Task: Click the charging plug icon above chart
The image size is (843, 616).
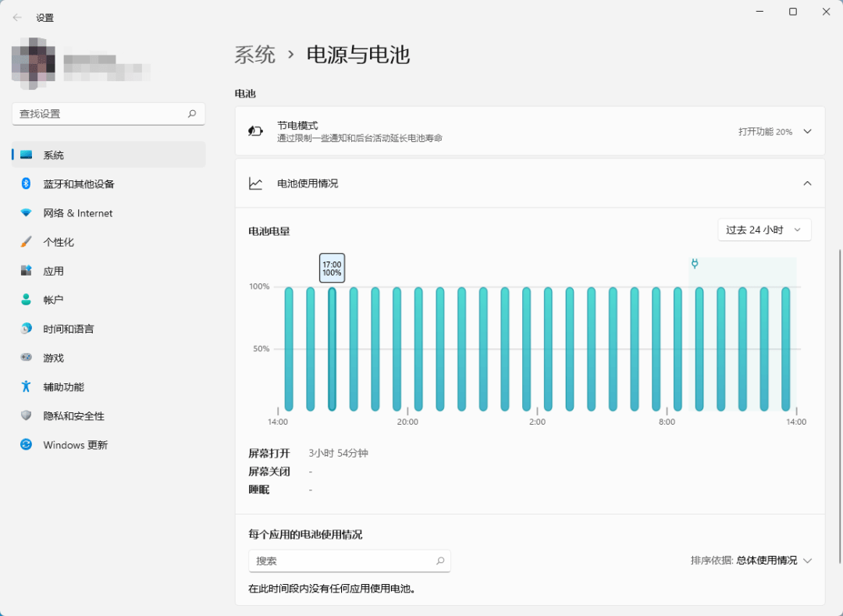Action: point(694,264)
